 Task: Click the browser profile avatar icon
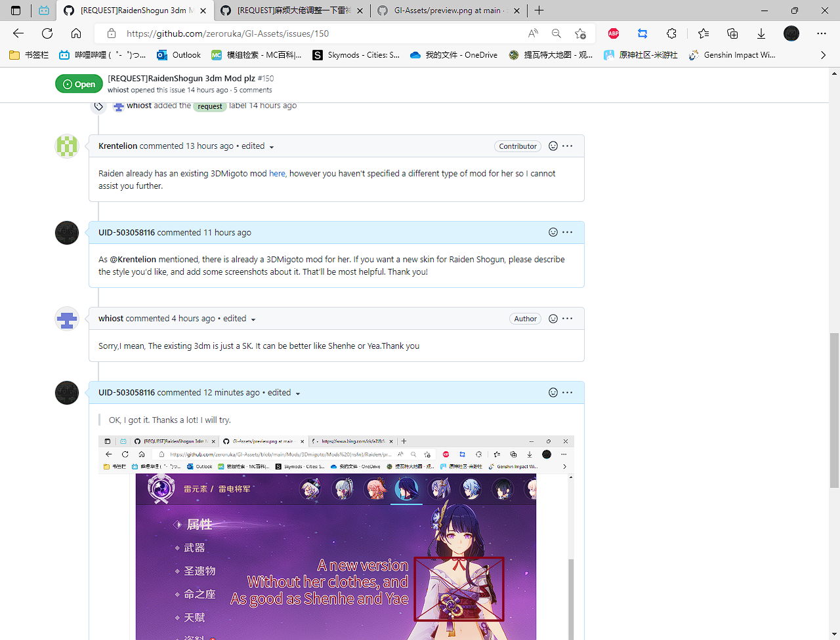pyautogui.click(x=791, y=33)
